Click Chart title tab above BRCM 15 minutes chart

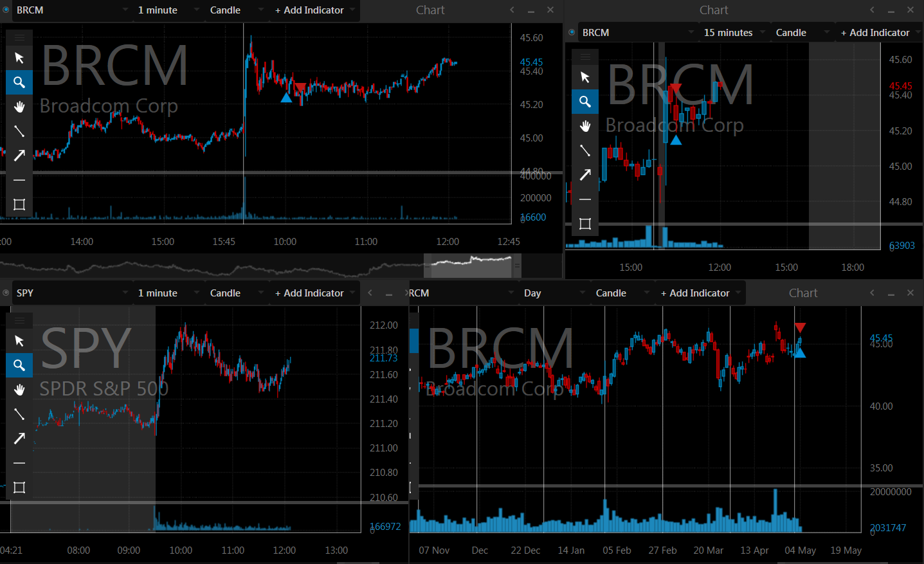pyautogui.click(x=714, y=10)
